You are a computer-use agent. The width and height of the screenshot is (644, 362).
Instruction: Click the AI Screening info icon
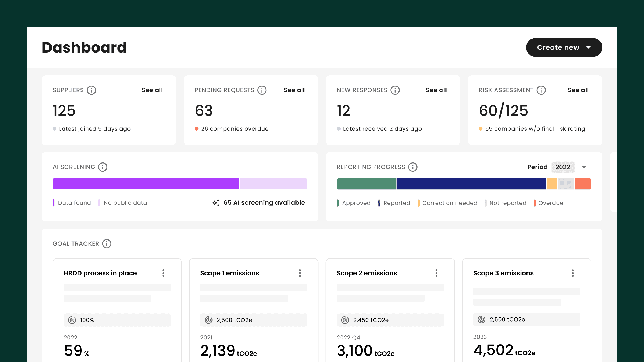(x=103, y=167)
